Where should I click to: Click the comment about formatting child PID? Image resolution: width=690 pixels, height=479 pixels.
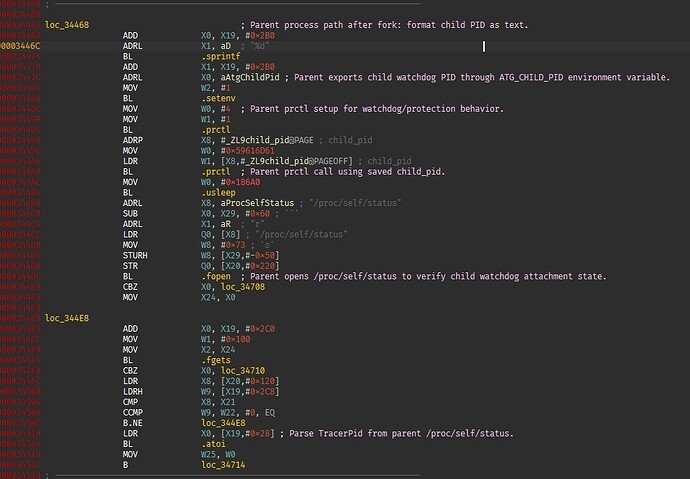click(385, 25)
